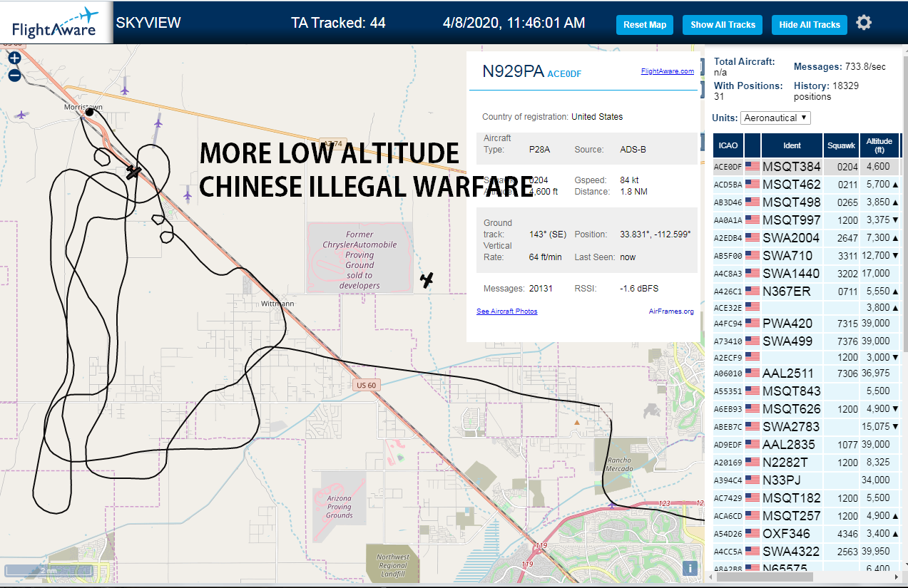This screenshot has height=588, width=908.
Task: Click Show All Tracks button
Action: [x=723, y=25]
